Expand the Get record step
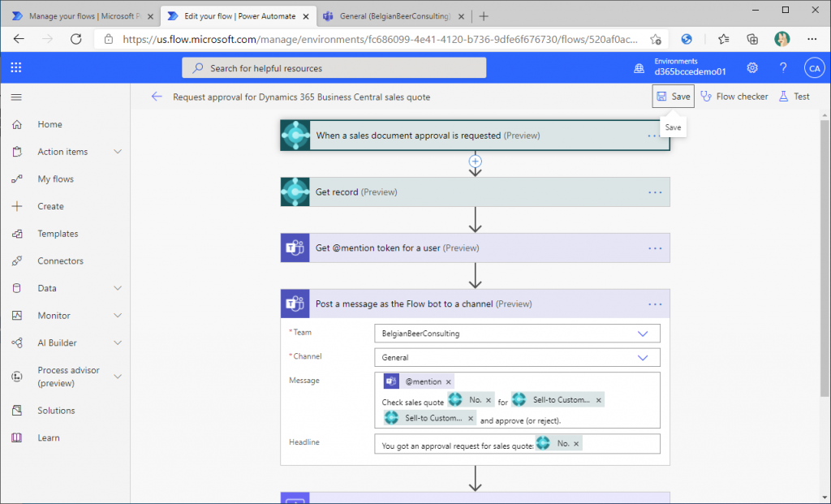This screenshot has height=504, width=831. [475, 192]
